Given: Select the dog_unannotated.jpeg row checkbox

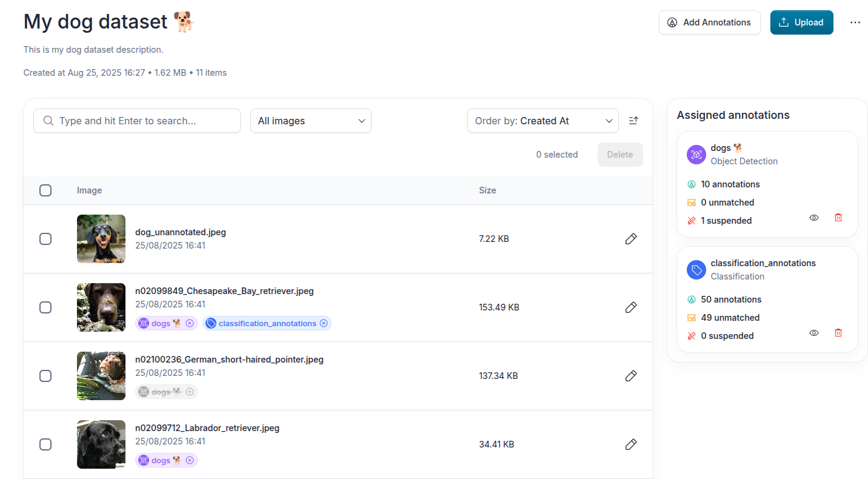Looking at the screenshot, I should pyautogui.click(x=45, y=239).
